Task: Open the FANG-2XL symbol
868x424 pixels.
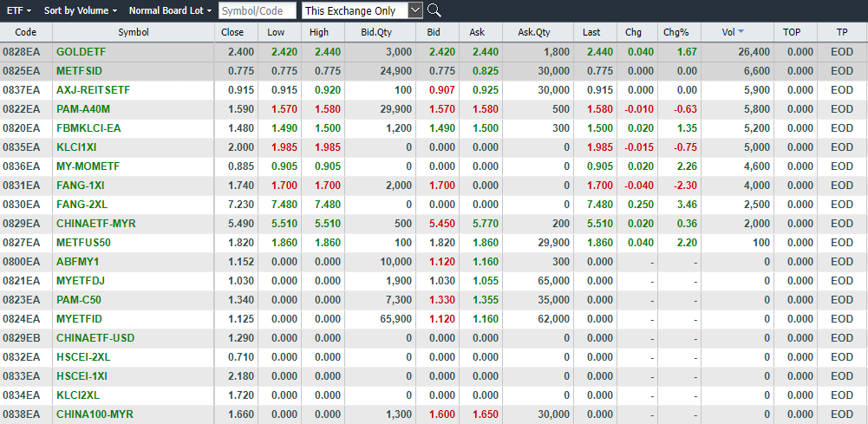Action: click(x=82, y=205)
